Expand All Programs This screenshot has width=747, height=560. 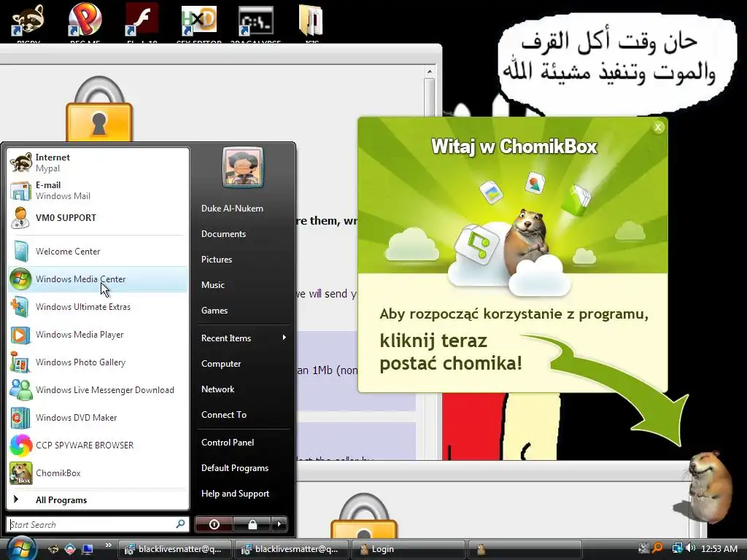coord(98,499)
